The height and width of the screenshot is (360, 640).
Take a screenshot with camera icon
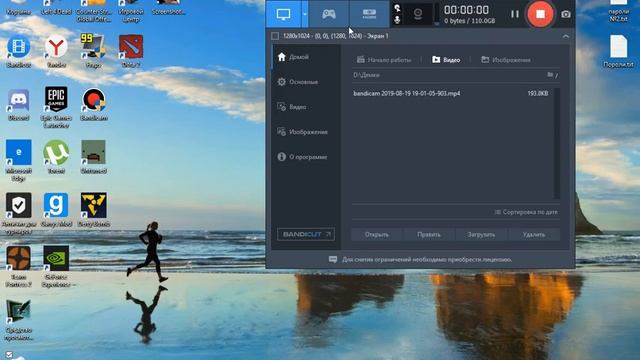(566, 14)
